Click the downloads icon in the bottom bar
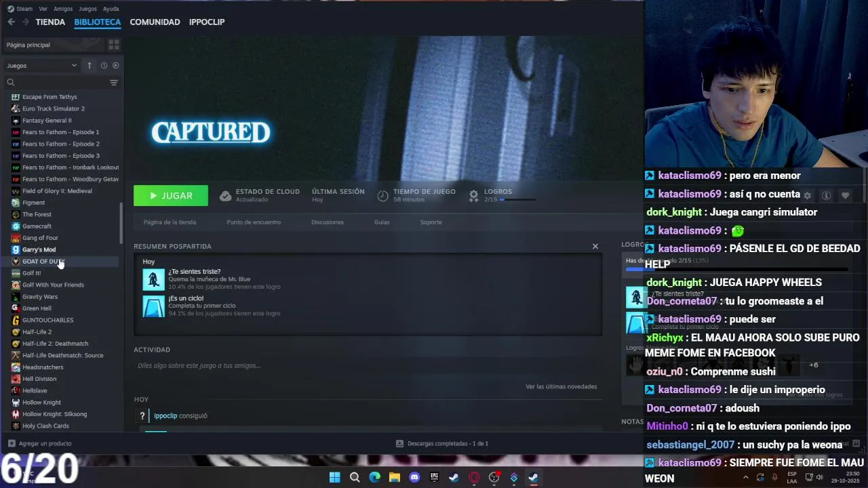 point(399,443)
